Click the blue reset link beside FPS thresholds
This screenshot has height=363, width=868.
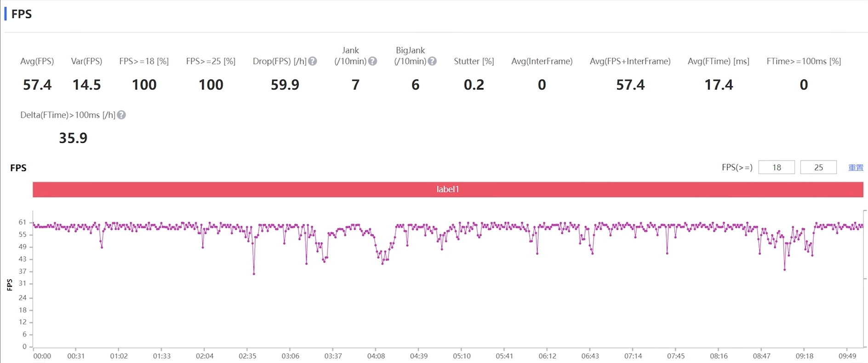856,167
